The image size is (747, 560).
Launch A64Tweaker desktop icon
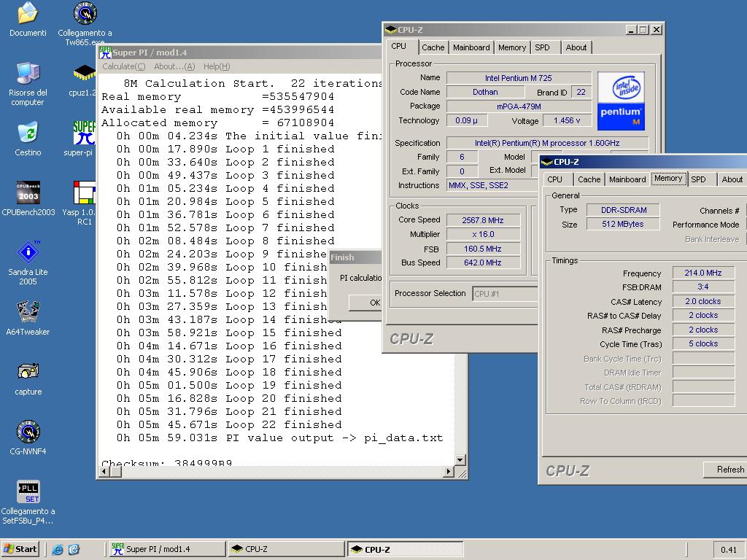click(x=28, y=312)
